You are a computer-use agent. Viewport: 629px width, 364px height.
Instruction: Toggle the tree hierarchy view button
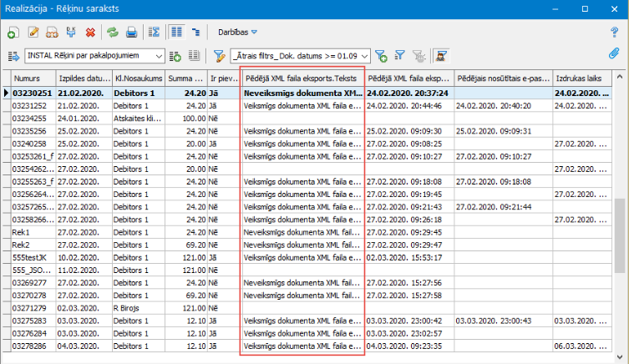point(196,33)
